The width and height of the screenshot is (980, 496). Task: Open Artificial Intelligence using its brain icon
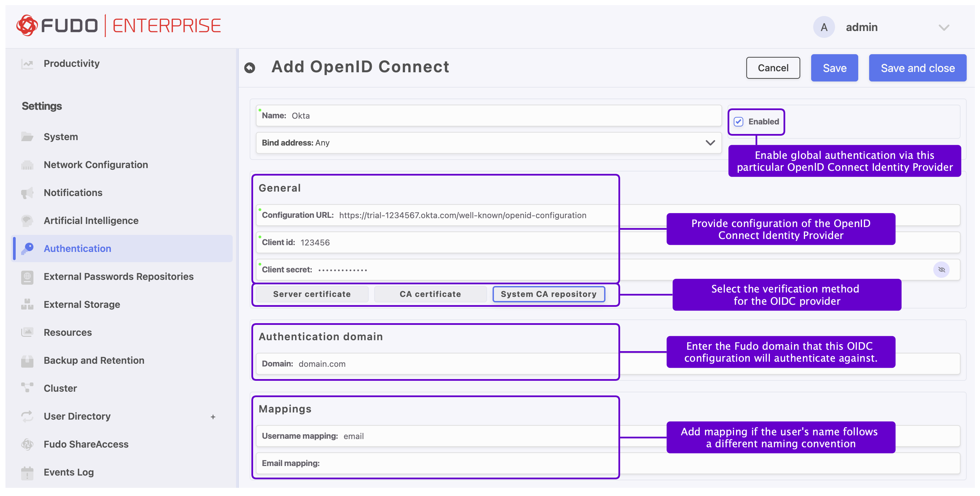click(x=27, y=221)
